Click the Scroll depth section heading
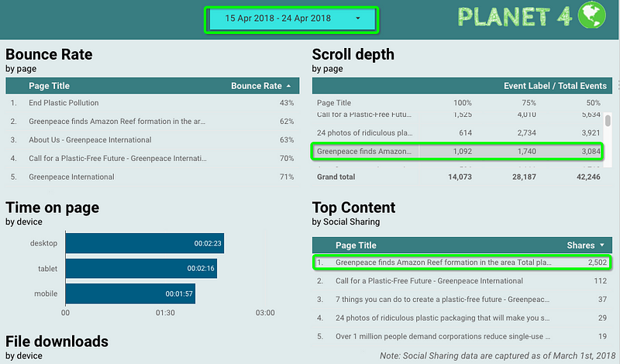The image size is (620, 364). point(353,54)
